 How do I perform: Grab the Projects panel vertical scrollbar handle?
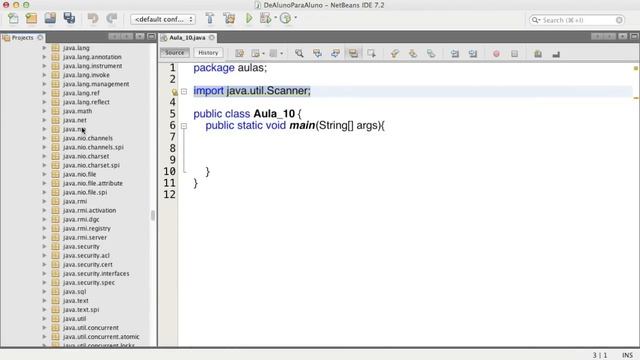[153, 215]
